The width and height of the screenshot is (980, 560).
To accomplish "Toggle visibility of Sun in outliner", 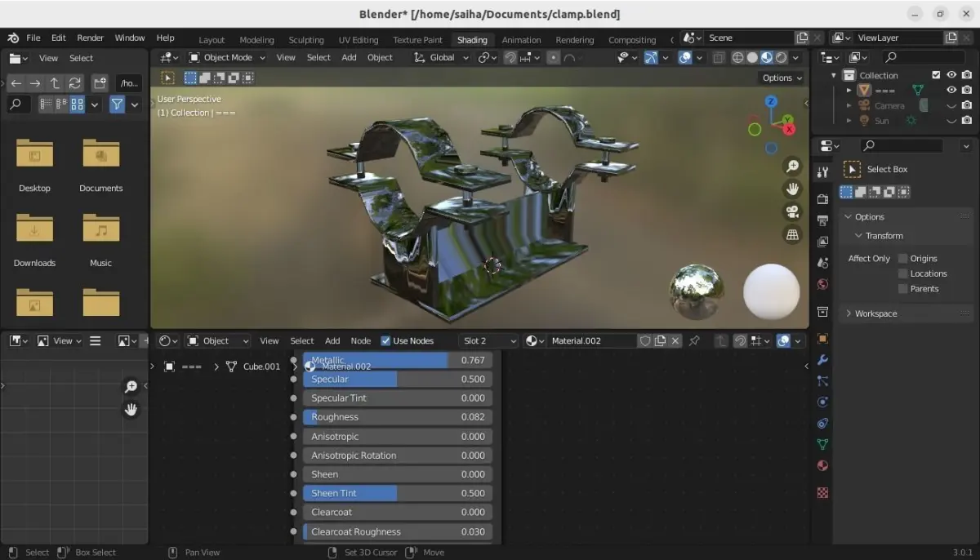I will coord(951,121).
